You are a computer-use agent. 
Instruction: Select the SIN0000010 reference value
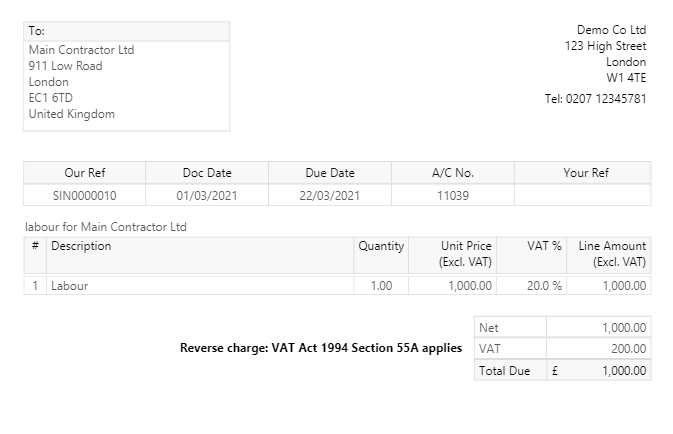point(84,195)
